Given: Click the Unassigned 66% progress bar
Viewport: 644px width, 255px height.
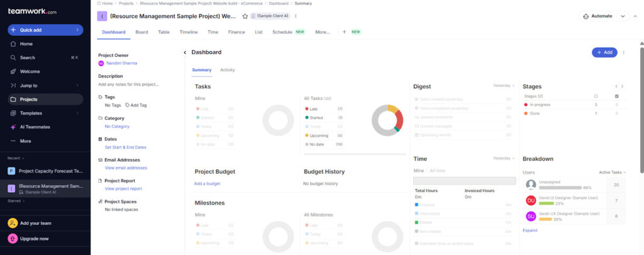Looking at the screenshot, I should click(560, 188).
